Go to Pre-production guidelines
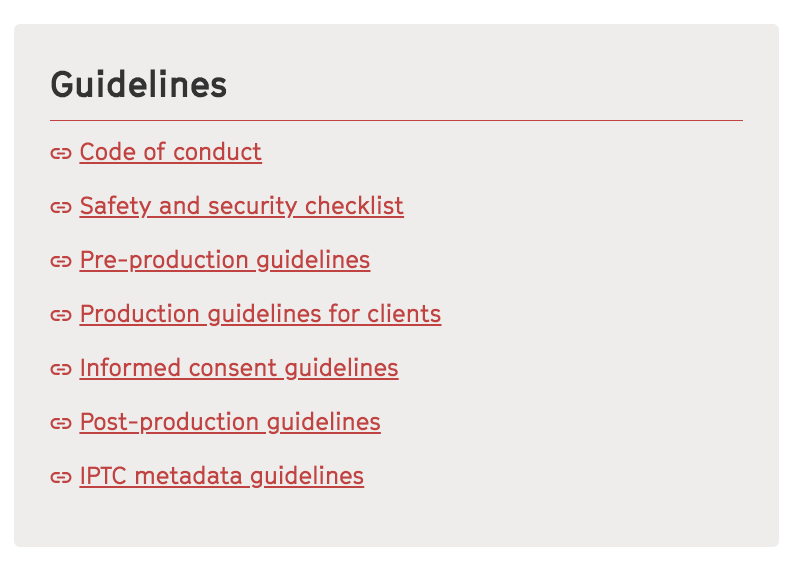Image resolution: width=796 pixels, height=566 pixels. tap(225, 260)
